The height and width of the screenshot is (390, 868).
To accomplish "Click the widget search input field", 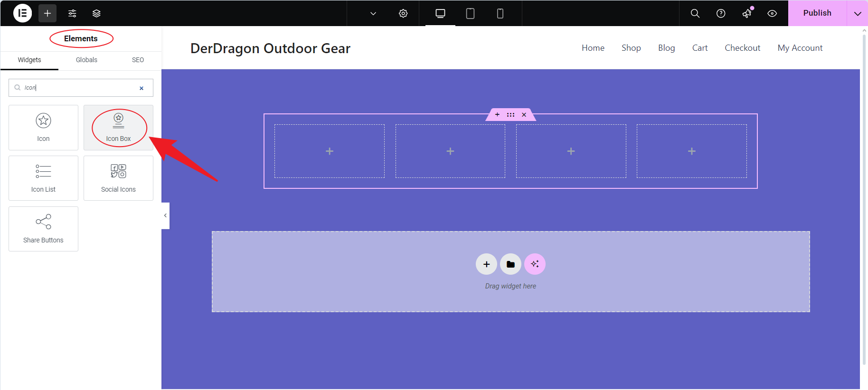I will pos(78,88).
